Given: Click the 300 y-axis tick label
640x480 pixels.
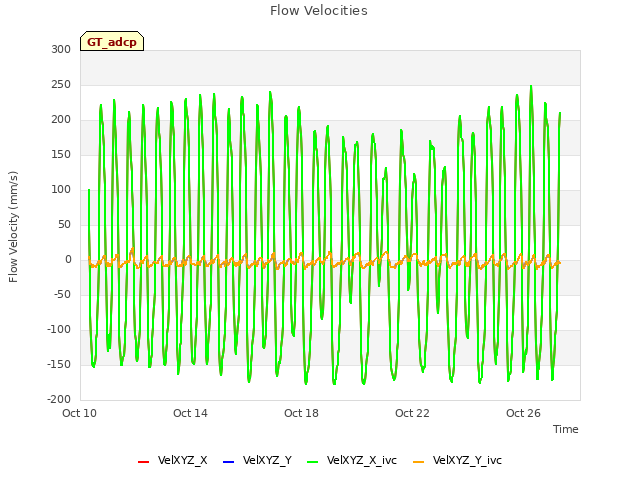Looking at the screenshot, I should tap(61, 50).
